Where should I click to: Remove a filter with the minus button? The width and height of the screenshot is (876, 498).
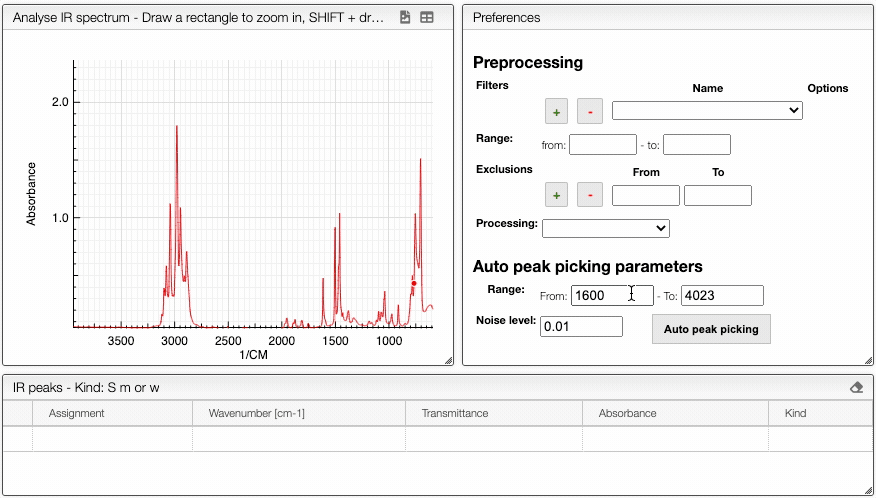click(590, 111)
